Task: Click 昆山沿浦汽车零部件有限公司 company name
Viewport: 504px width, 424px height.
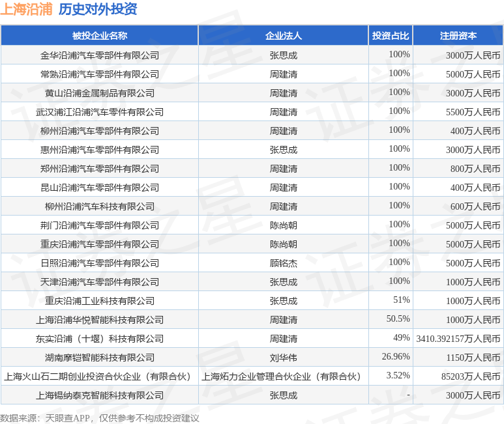Action: tap(99, 188)
